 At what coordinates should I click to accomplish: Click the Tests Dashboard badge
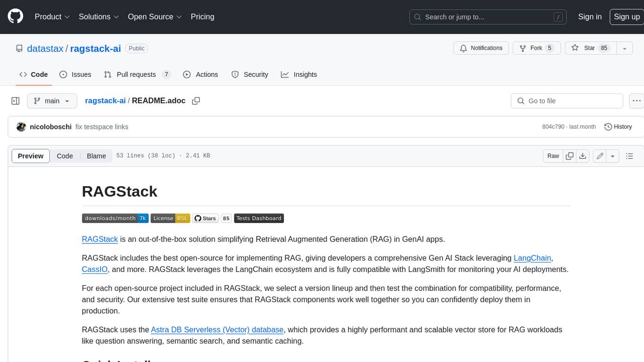tap(259, 218)
